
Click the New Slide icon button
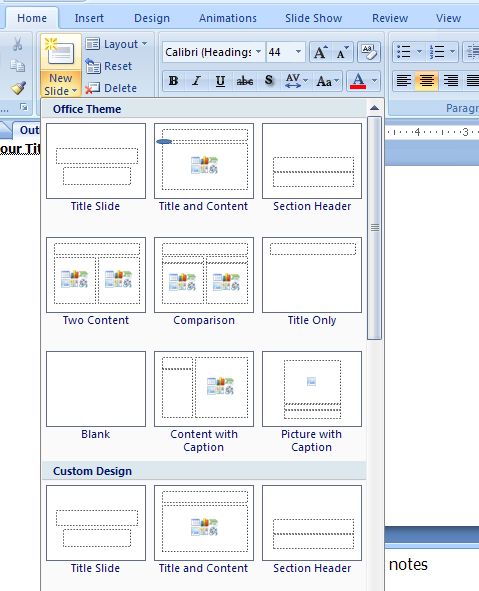61,53
